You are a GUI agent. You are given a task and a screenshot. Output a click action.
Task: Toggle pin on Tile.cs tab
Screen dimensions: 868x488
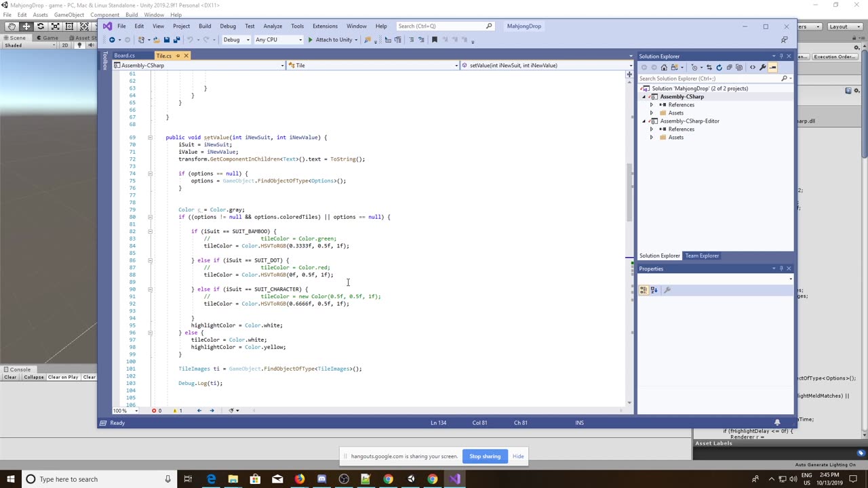tap(178, 56)
